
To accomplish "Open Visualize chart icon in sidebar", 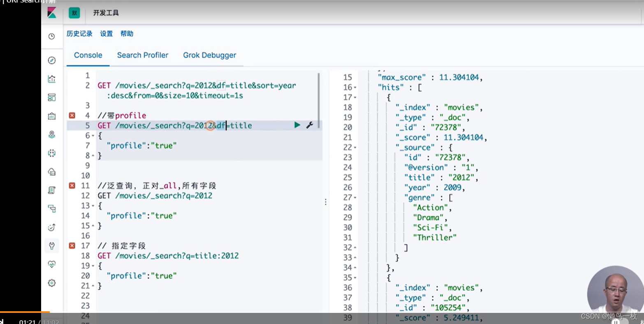I will [x=52, y=79].
